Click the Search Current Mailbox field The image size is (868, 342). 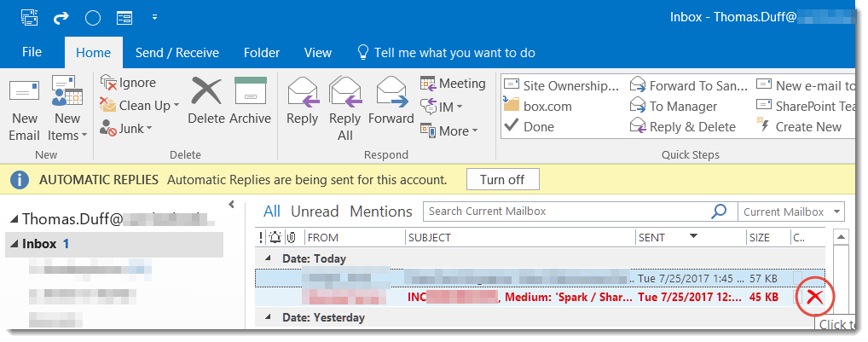click(x=567, y=212)
